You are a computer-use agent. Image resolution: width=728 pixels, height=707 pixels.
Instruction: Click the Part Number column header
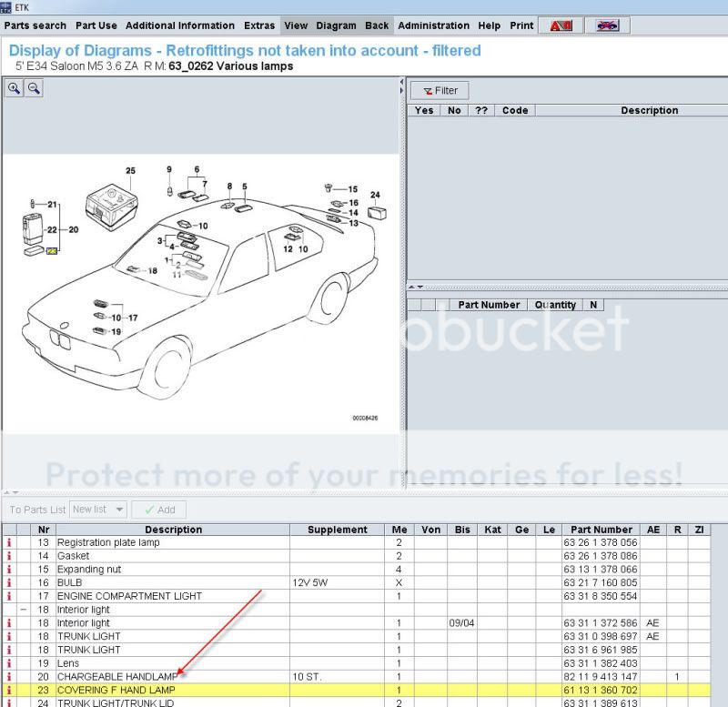pyautogui.click(x=600, y=530)
